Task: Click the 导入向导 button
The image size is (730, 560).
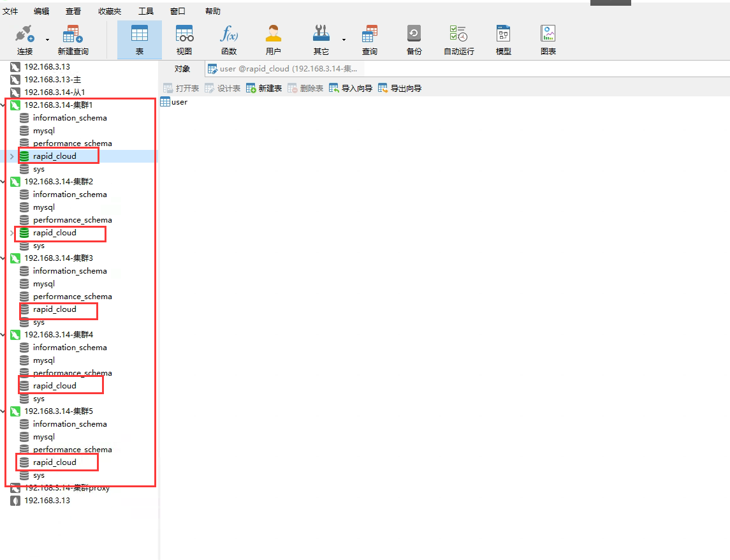Action: pos(351,88)
